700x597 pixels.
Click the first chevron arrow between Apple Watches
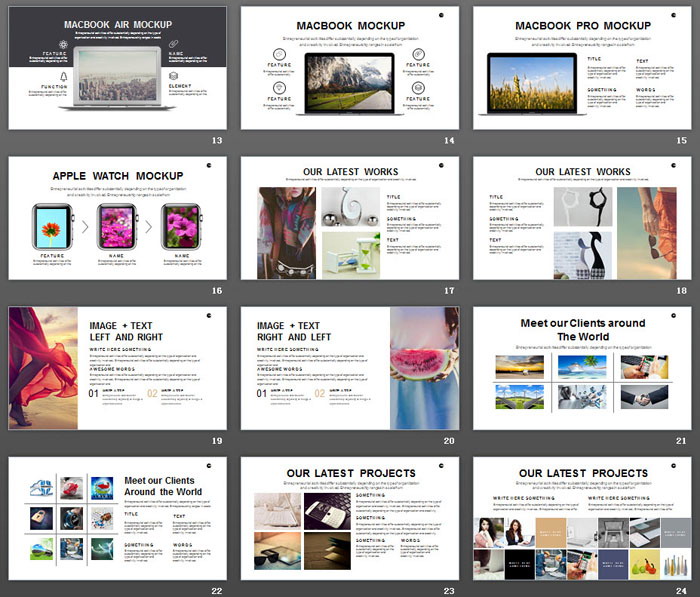tap(84, 225)
